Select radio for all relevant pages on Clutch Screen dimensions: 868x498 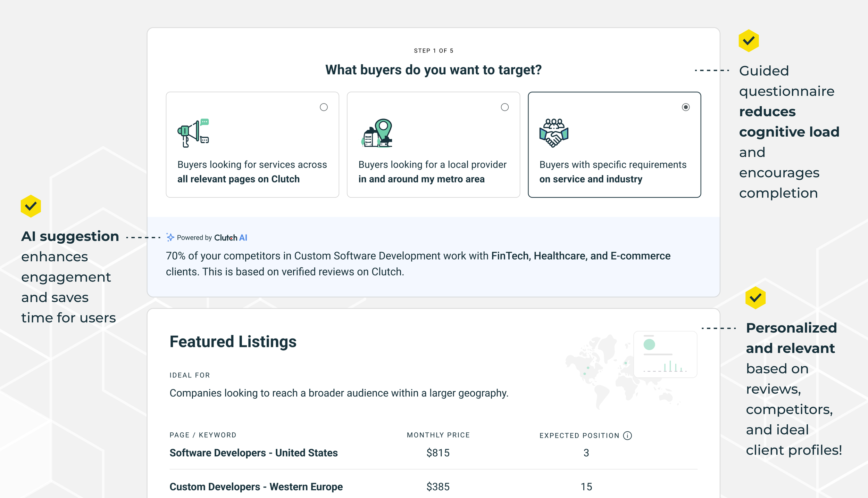[324, 107]
